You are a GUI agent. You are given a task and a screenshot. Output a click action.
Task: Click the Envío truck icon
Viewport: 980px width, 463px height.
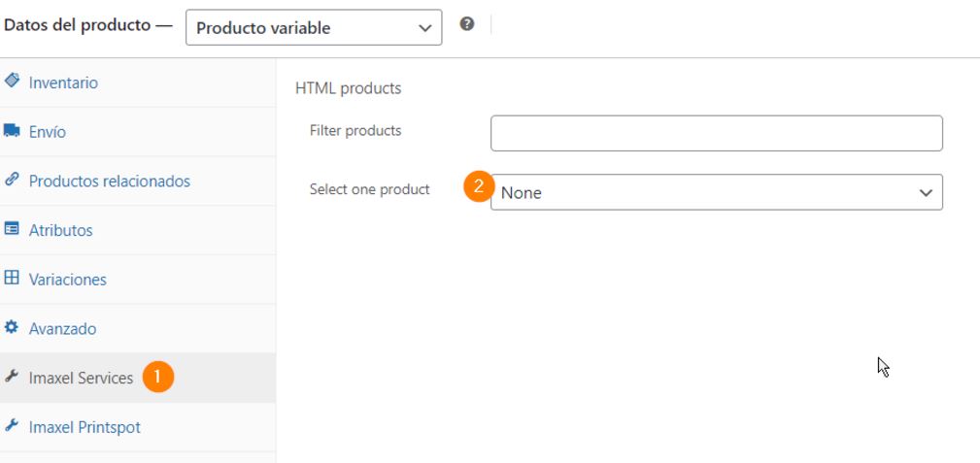[12, 131]
